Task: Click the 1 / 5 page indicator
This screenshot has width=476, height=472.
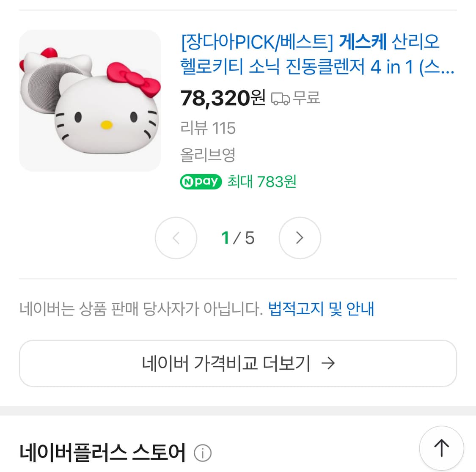Action: tap(238, 238)
